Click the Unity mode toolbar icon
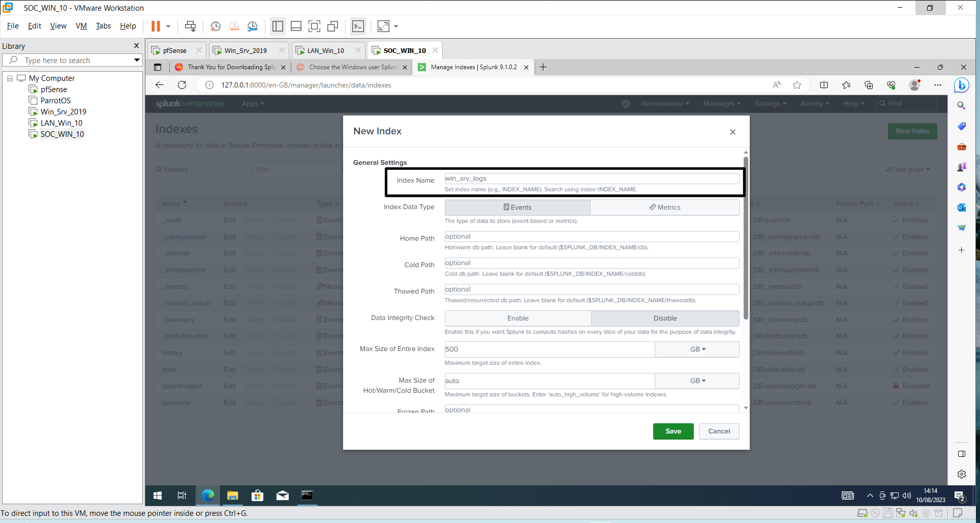Viewport: 980px width, 523px height. tap(333, 26)
